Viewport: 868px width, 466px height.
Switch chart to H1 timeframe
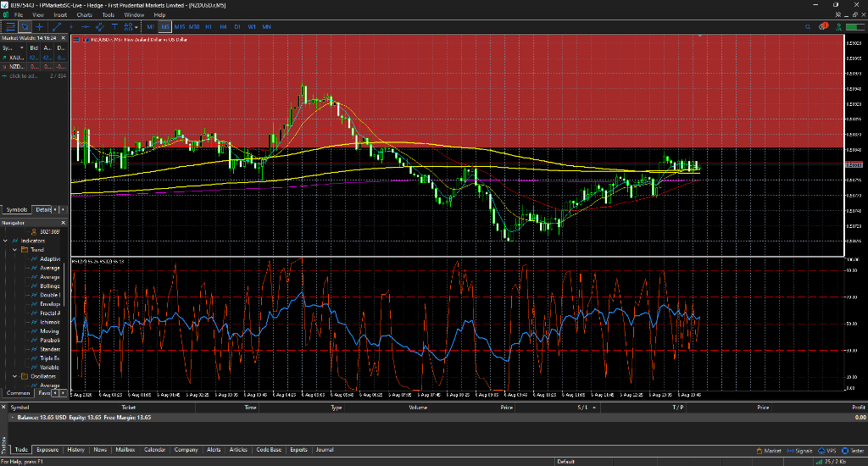[x=209, y=26]
